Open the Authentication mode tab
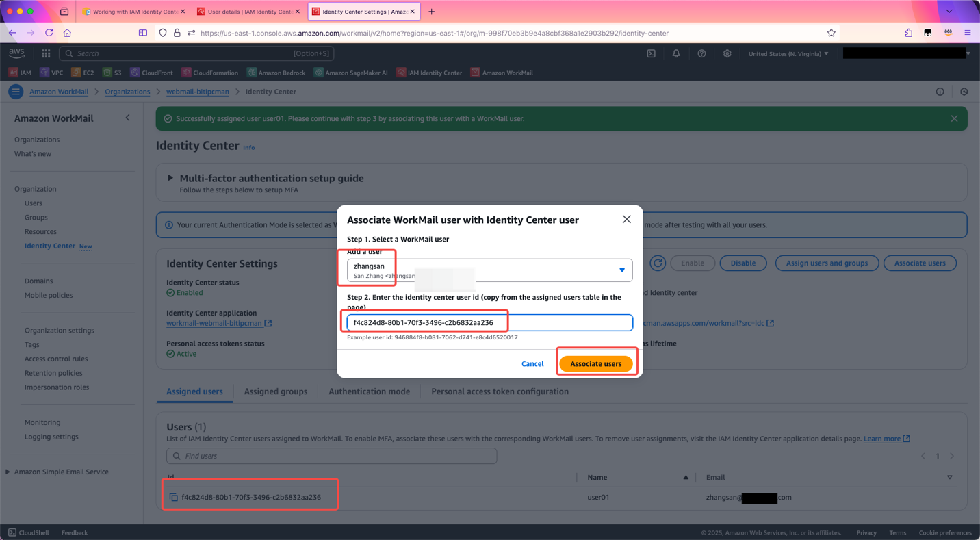Image resolution: width=980 pixels, height=540 pixels. click(370, 391)
